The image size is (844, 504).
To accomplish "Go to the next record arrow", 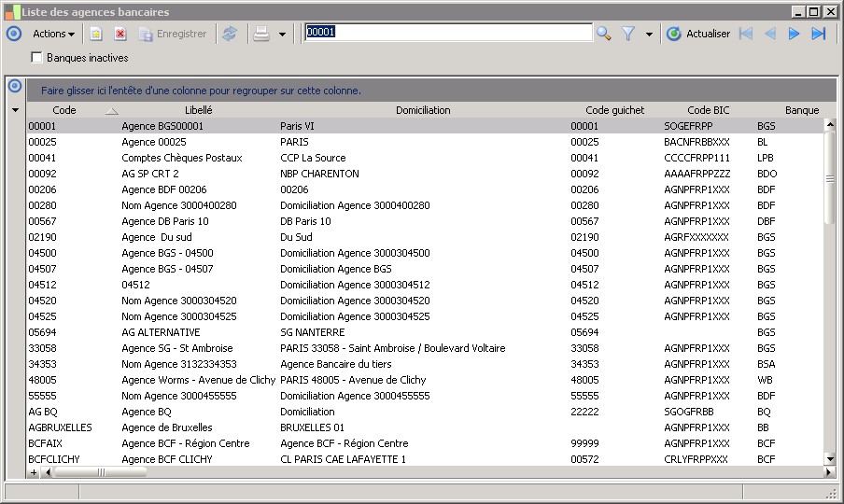I will (x=795, y=34).
